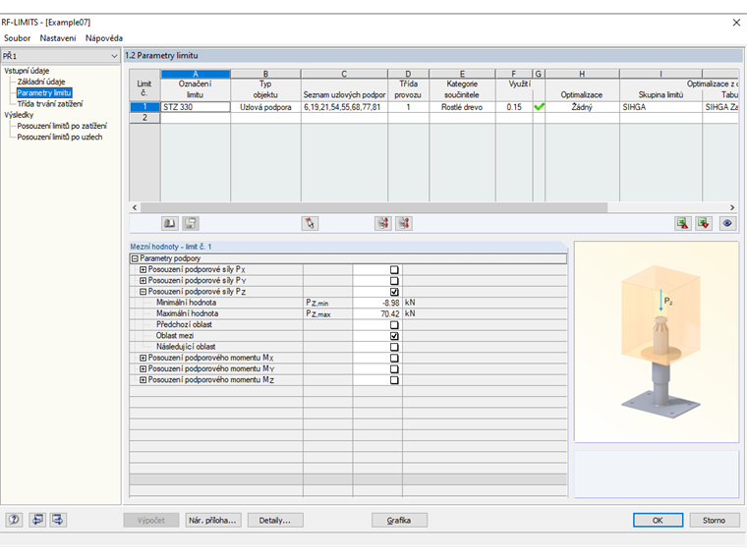Click the Nár. příloha... button
This screenshot has height=560, width=747.
212,521
